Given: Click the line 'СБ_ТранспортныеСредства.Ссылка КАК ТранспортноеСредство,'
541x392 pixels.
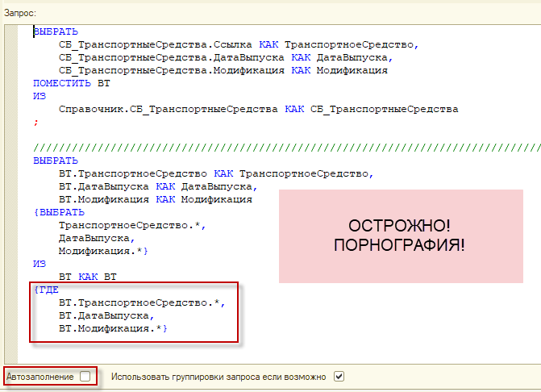Looking at the screenshot, I should click(x=239, y=45).
